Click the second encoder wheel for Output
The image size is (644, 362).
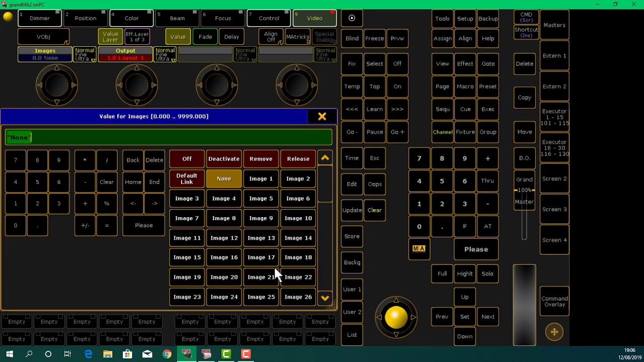pyautogui.click(x=137, y=85)
